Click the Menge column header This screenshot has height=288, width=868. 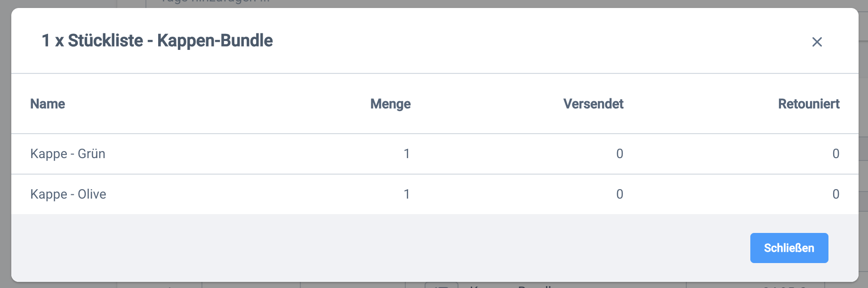click(x=390, y=104)
